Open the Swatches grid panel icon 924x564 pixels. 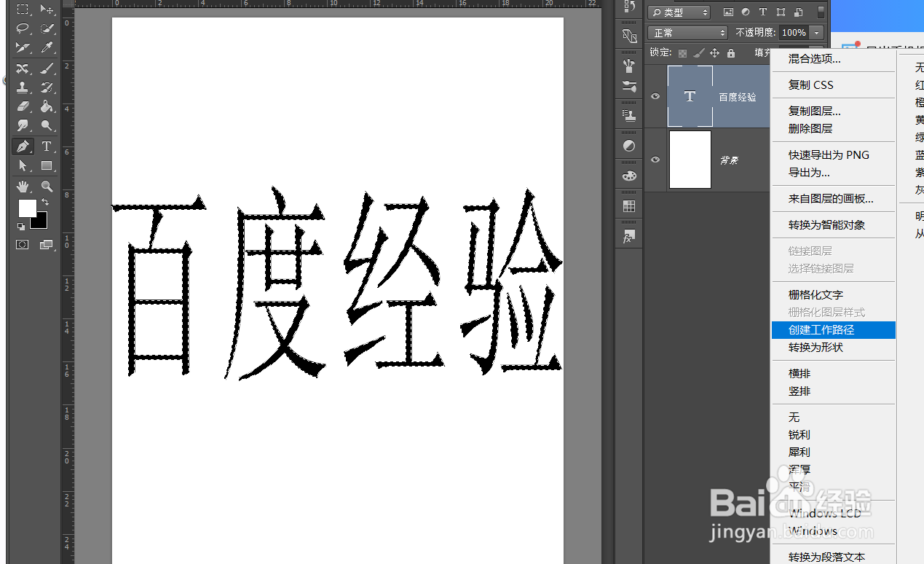[629, 206]
